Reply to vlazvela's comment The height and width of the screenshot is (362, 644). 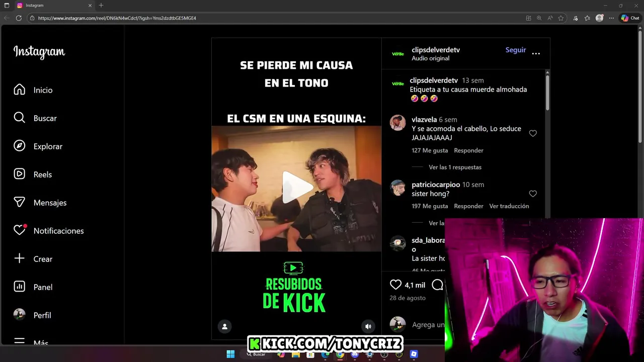pyautogui.click(x=468, y=150)
